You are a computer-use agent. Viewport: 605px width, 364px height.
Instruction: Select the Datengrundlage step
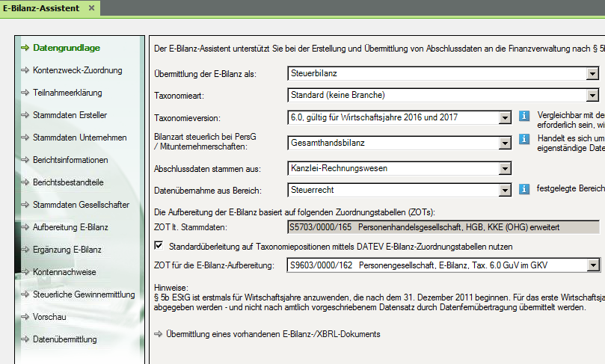(x=67, y=47)
